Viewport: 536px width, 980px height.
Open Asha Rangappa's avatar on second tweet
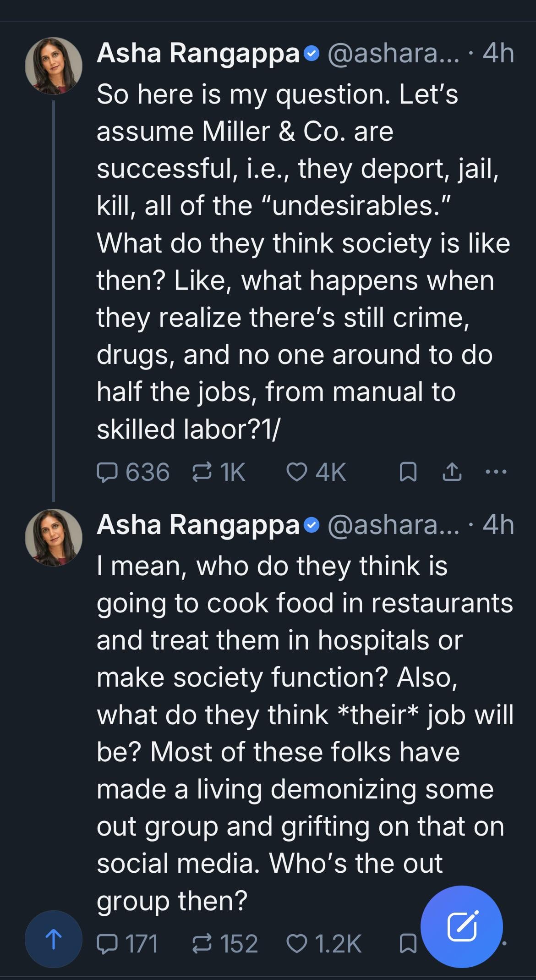[54, 537]
